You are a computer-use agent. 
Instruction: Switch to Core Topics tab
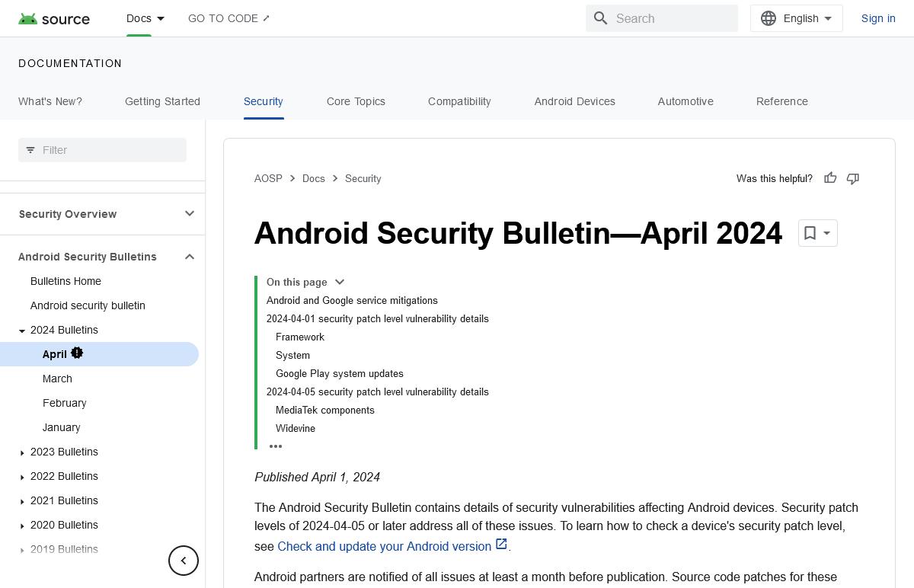[x=356, y=101]
